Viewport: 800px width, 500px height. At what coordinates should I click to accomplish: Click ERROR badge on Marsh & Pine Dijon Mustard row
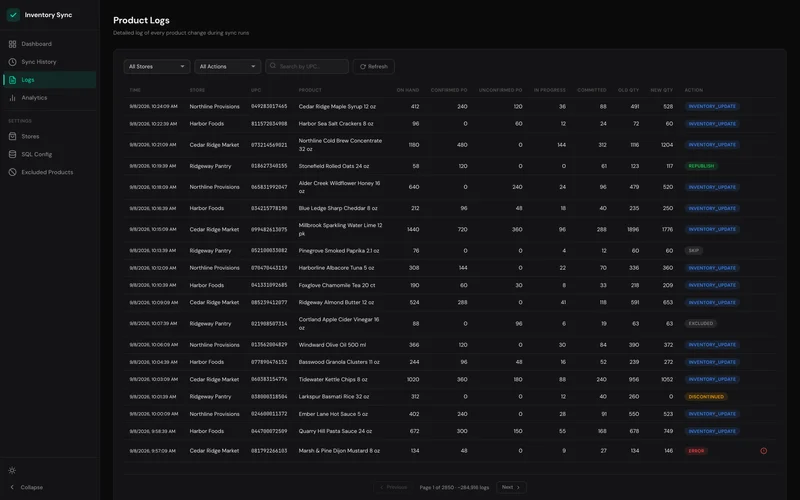[696, 451]
